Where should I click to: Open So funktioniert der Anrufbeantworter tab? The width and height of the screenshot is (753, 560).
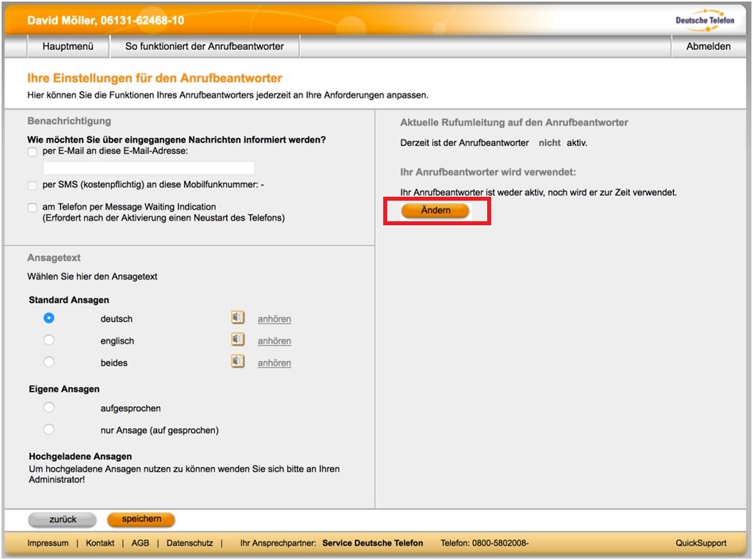tap(205, 47)
